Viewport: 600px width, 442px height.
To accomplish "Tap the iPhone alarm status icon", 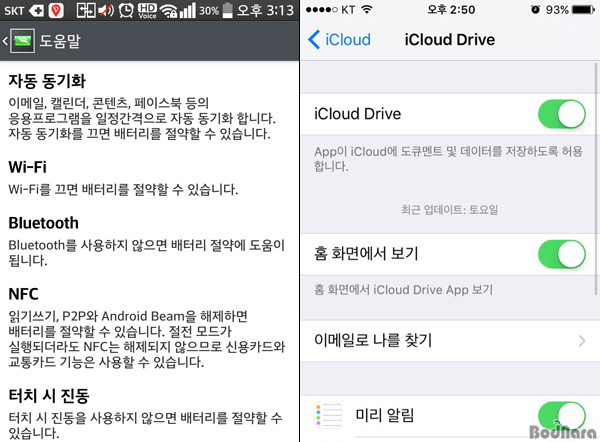I will (535, 10).
